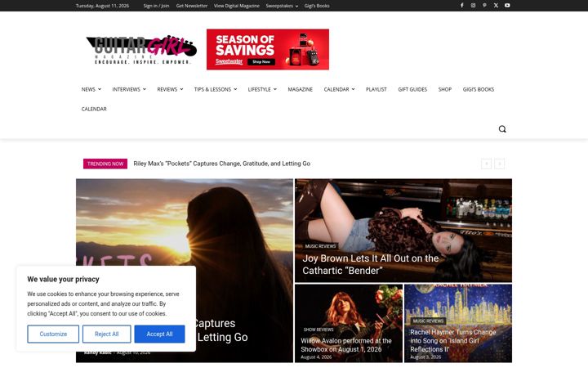The height and width of the screenshot is (368, 588).
Task: Open the Magazine menu item
Action: (x=300, y=89)
